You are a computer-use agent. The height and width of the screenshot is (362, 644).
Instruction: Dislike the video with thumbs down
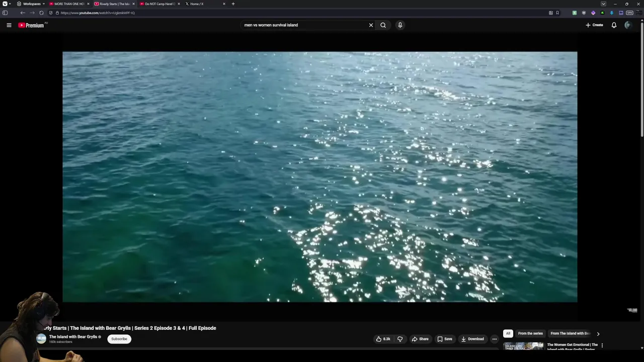pyautogui.click(x=400, y=339)
